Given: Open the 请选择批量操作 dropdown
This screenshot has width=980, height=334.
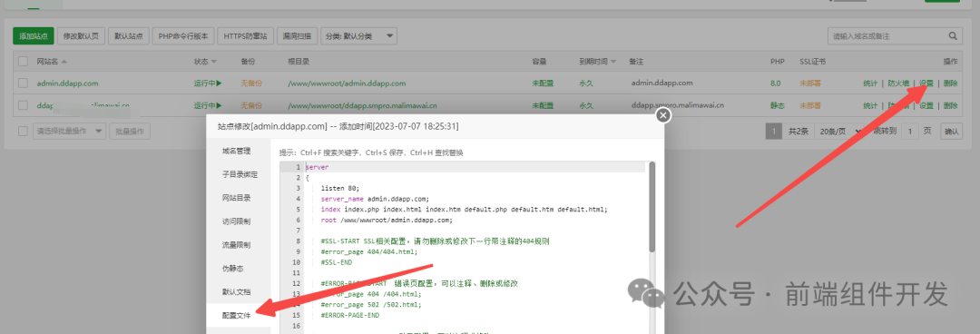Looking at the screenshot, I should (x=69, y=132).
